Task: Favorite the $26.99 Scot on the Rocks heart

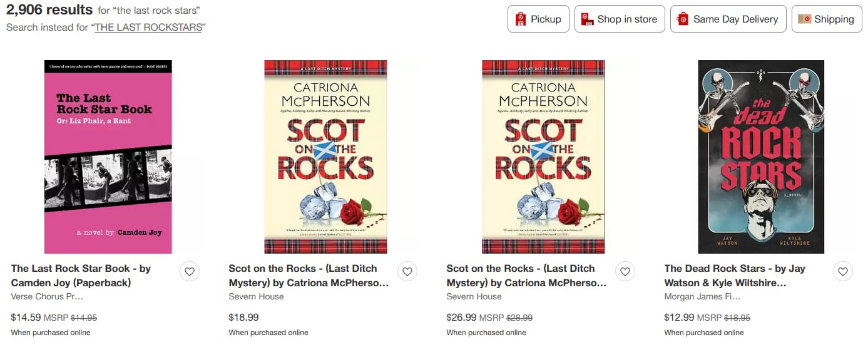Action: 625,271
